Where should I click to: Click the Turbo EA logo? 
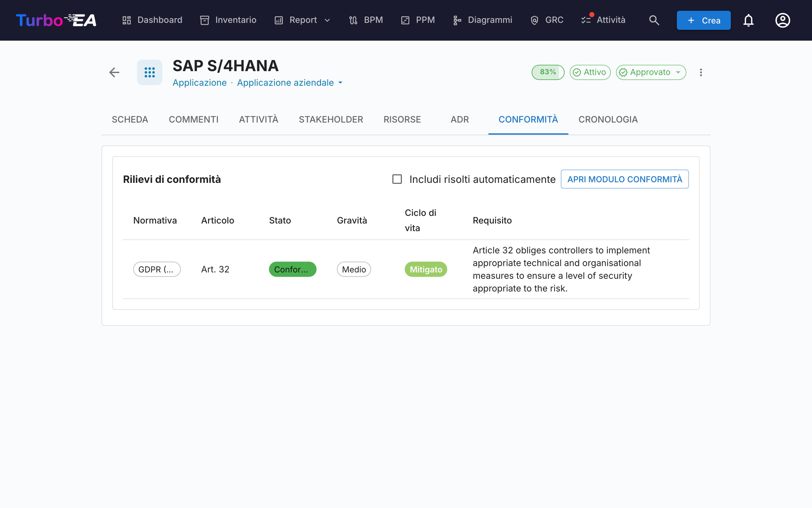click(x=56, y=20)
